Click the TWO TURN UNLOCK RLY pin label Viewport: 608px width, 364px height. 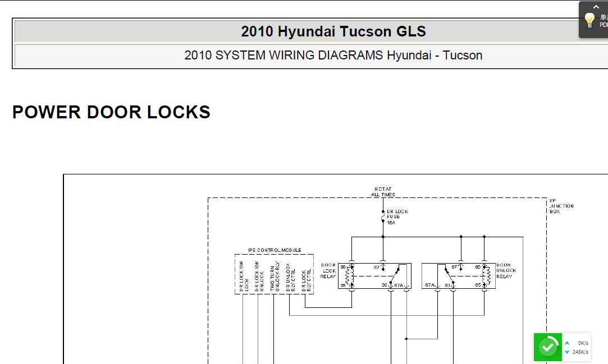(x=275, y=277)
